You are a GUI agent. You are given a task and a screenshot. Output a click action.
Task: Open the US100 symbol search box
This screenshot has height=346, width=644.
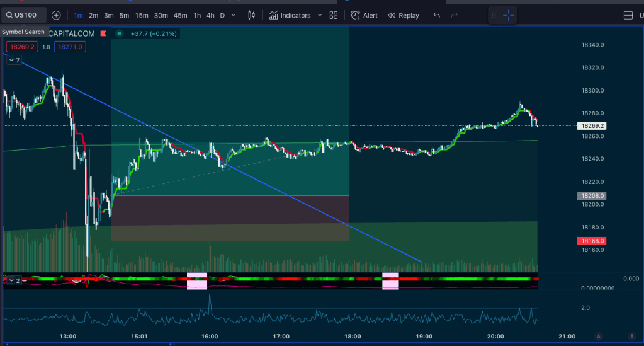coord(24,15)
